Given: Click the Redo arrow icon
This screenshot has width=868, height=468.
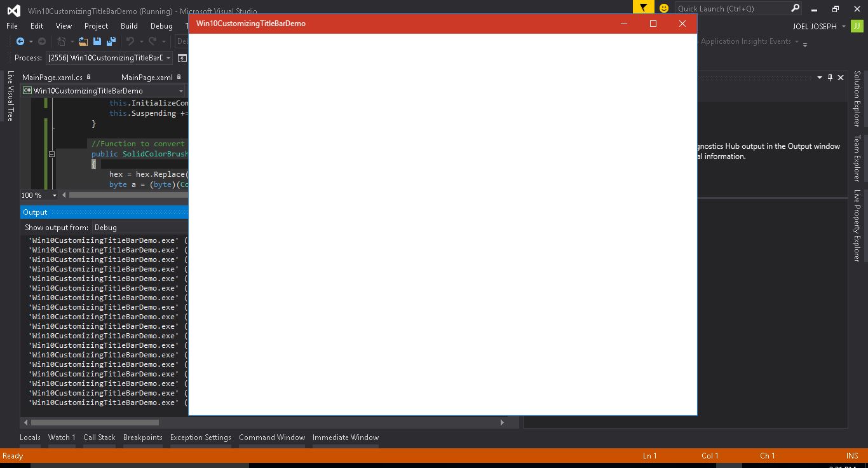Looking at the screenshot, I should pos(153,41).
